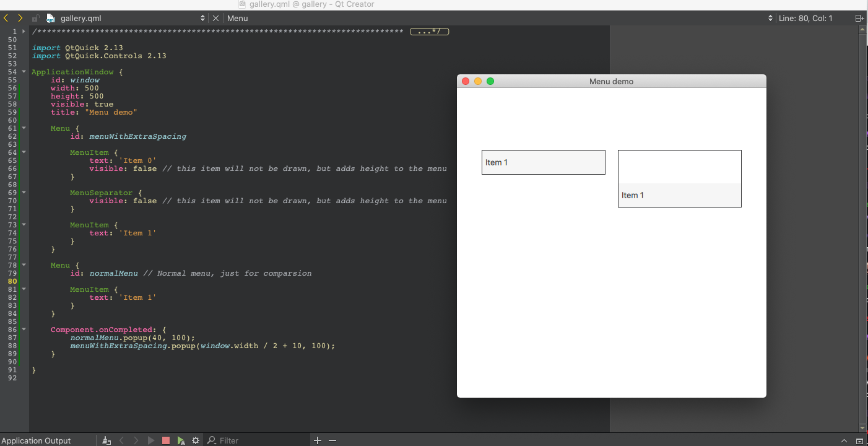Click the editor scrollbar down arrow
Viewport: 868px width, 446px height.
click(863, 428)
